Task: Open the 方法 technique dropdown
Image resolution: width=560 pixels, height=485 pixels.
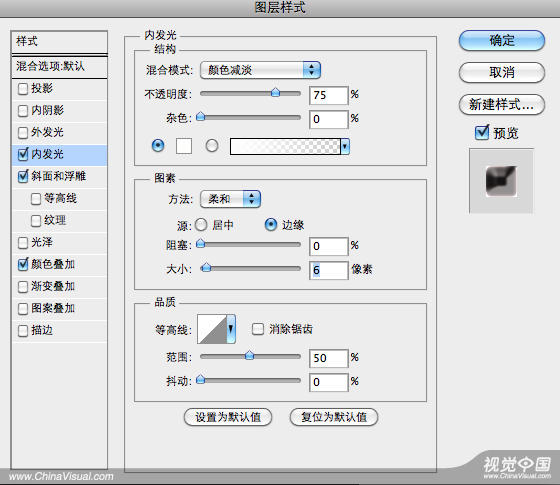Action: (230, 199)
